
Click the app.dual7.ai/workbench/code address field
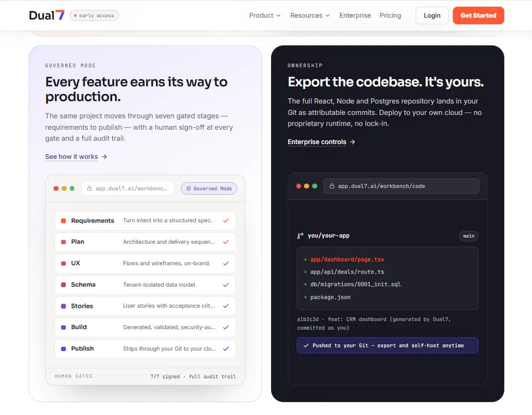click(401, 186)
